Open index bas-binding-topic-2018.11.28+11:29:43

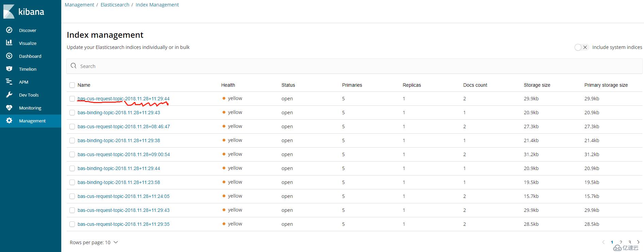coord(119,113)
